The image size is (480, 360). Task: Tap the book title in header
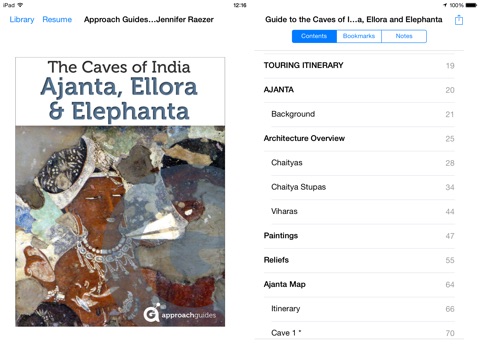pyautogui.click(x=354, y=20)
